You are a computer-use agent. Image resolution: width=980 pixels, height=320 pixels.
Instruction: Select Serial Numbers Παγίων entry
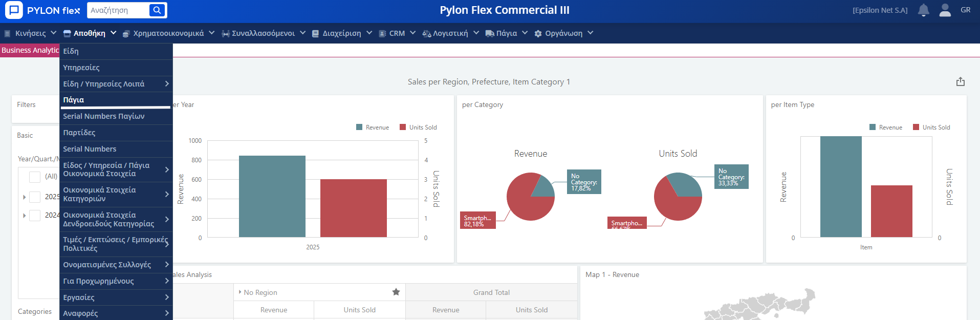116,116
